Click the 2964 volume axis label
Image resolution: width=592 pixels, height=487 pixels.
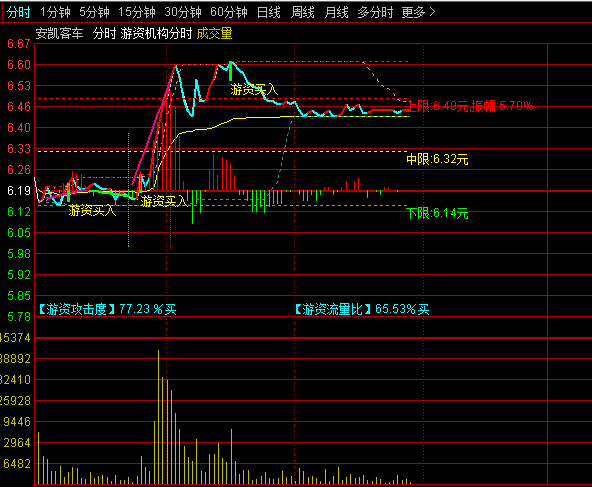click(17, 443)
